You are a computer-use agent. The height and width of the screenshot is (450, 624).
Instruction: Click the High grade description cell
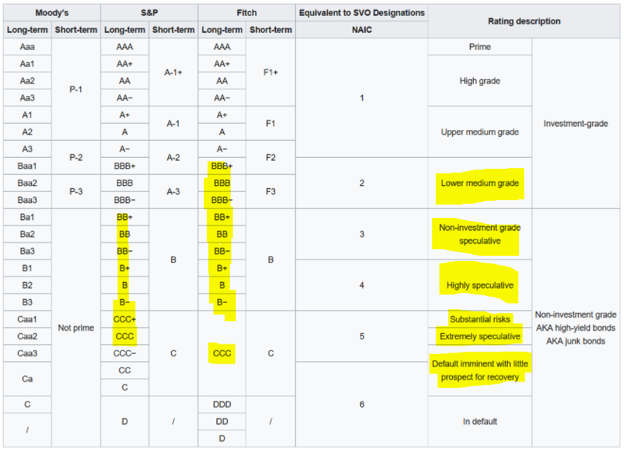[x=480, y=81]
